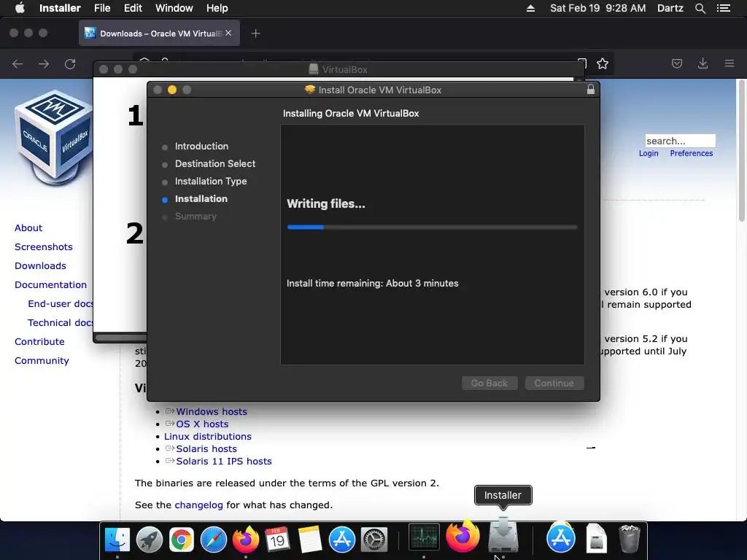The height and width of the screenshot is (560, 747).
Task: Click the Installation Type step
Action: point(211,182)
